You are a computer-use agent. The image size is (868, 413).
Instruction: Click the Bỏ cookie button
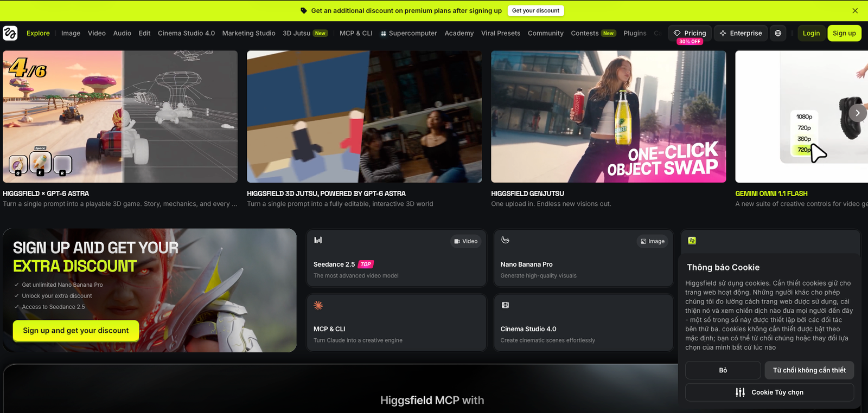pyautogui.click(x=723, y=370)
